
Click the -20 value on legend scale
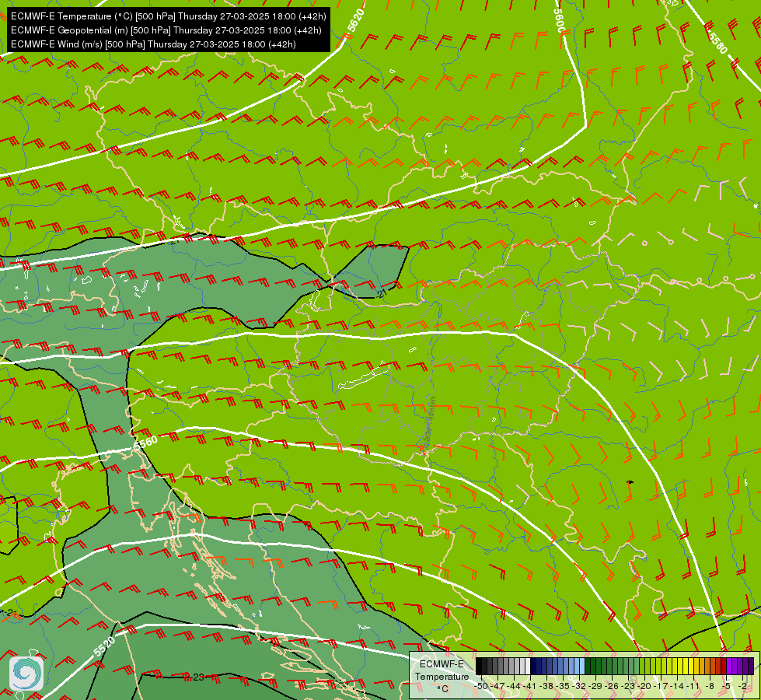point(644,686)
